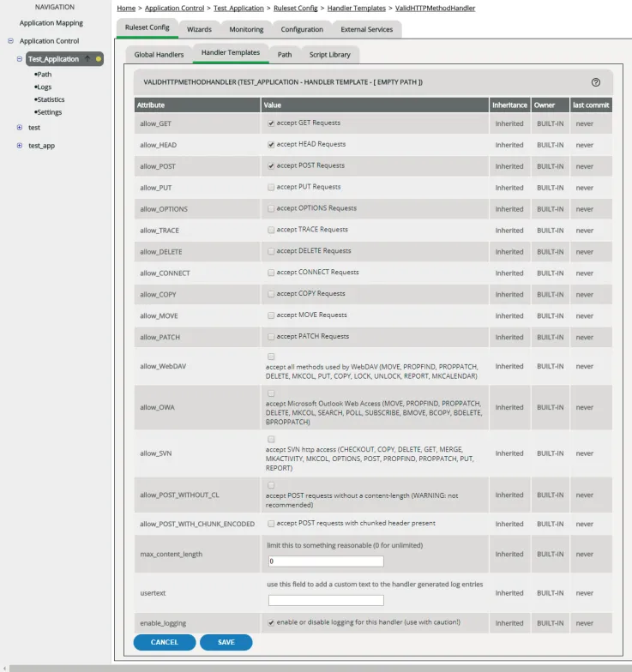632x672 pixels.
Task: Switch to the Global Handlers sub-tab
Action: click(x=159, y=55)
